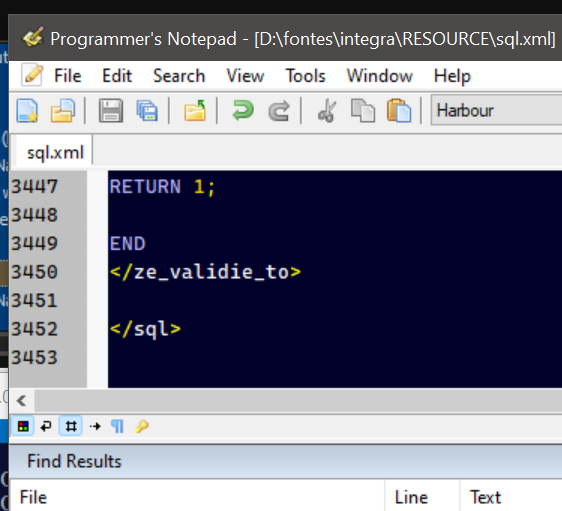Click the New File toolbar icon
The height and width of the screenshot is (511, 562).
tap(28, 111)
